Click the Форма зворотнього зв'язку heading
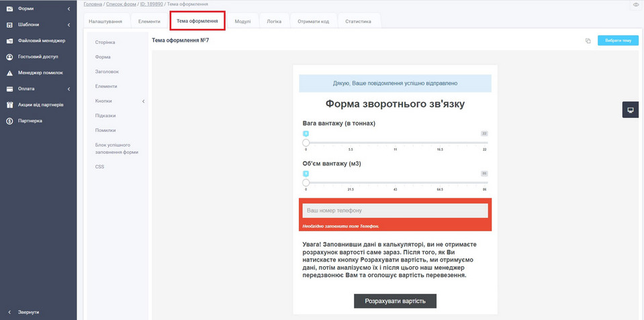 click(x=395, y=104)
